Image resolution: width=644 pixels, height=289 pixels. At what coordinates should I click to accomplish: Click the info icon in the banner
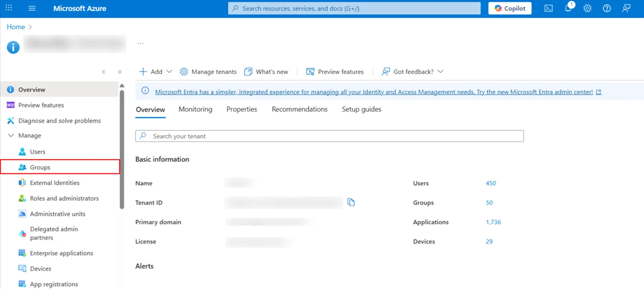pyautogui.click(x=145, y=91)
